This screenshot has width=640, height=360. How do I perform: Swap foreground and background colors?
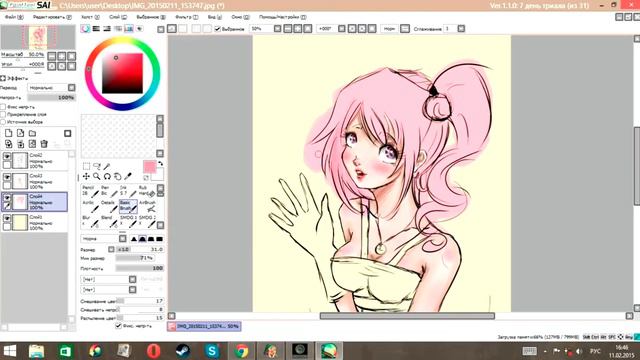pyautogui.click(x=160, y=163)
